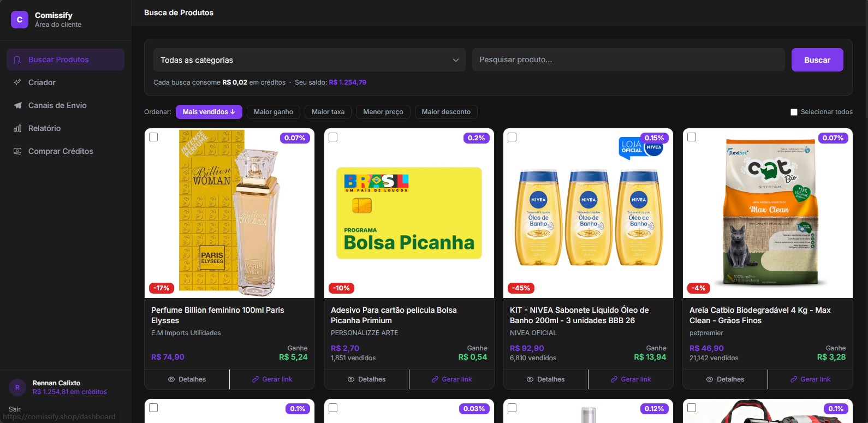This screenshot has width=868, height=423.
Task: Click the Relatório bar chart icon
Action: click(17, 128)
